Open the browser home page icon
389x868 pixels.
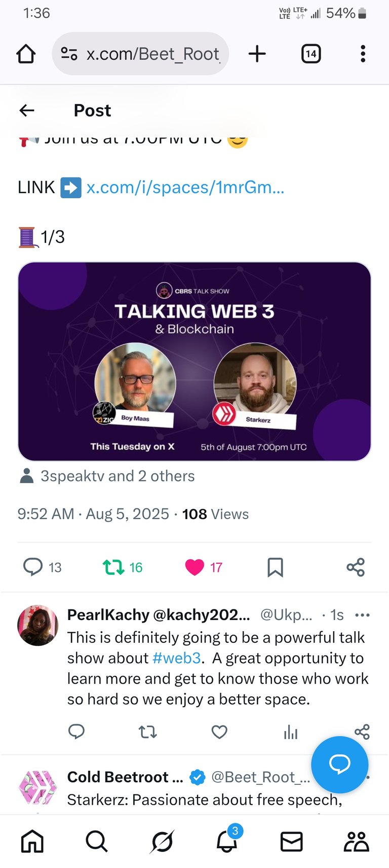(x=26, y=54)
